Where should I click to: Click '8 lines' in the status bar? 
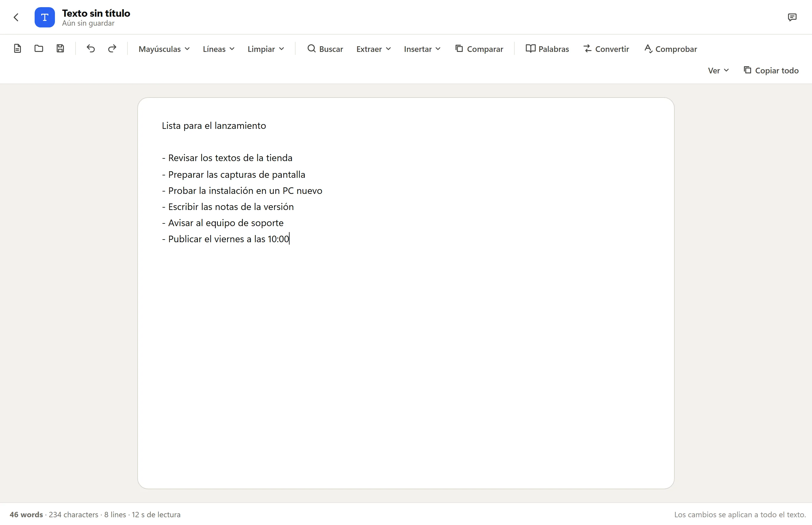click(x=115, y=515)
